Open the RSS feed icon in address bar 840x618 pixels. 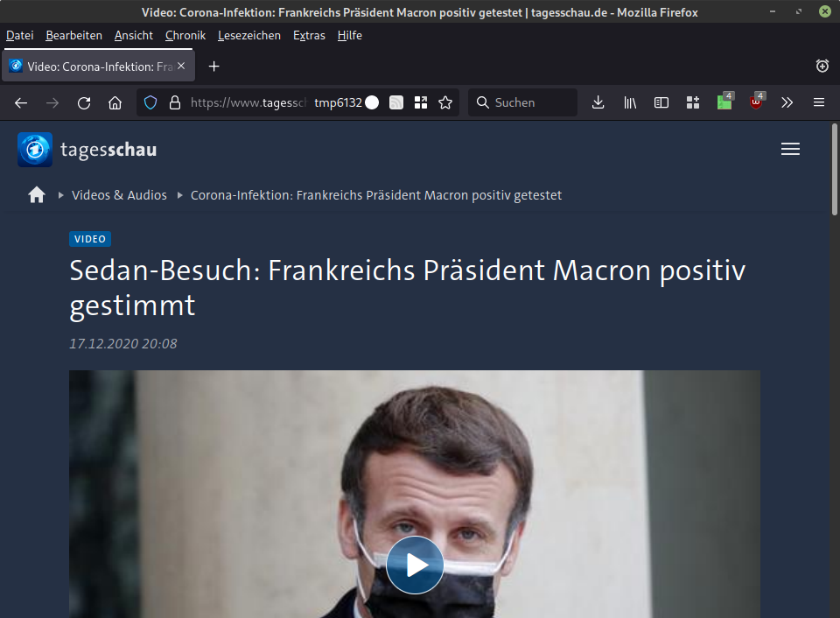tap(396, 102)
